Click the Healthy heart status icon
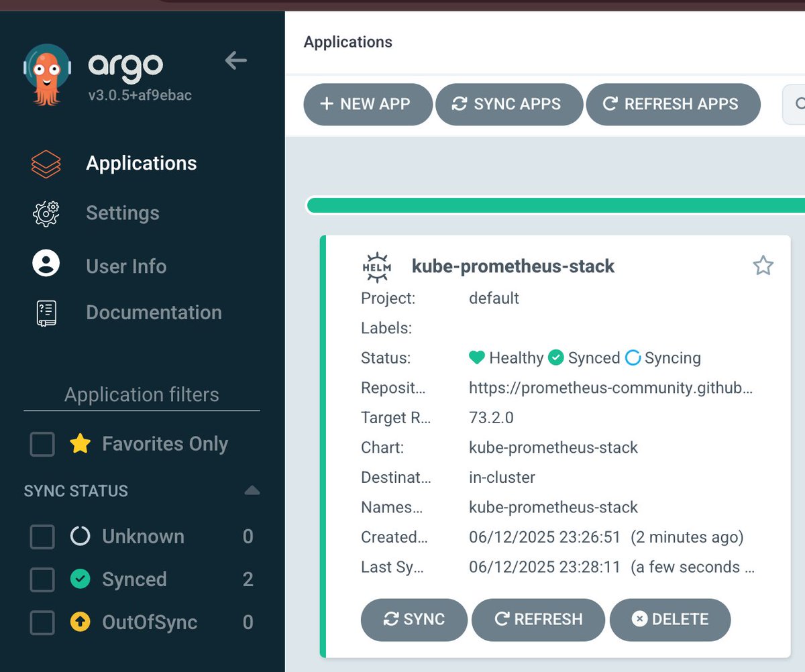The width and height of the screenshot is (805, 672). click(x=477, y=358)
